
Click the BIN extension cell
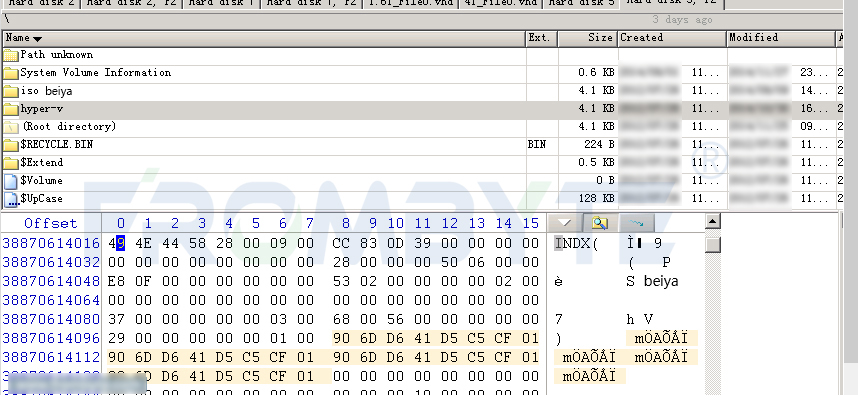tap(537, 145)
